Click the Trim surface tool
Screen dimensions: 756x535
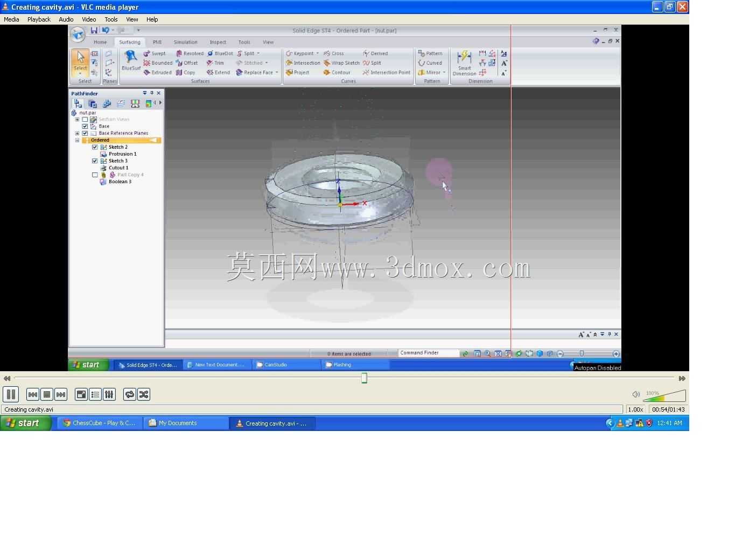[x=215, y=63]
